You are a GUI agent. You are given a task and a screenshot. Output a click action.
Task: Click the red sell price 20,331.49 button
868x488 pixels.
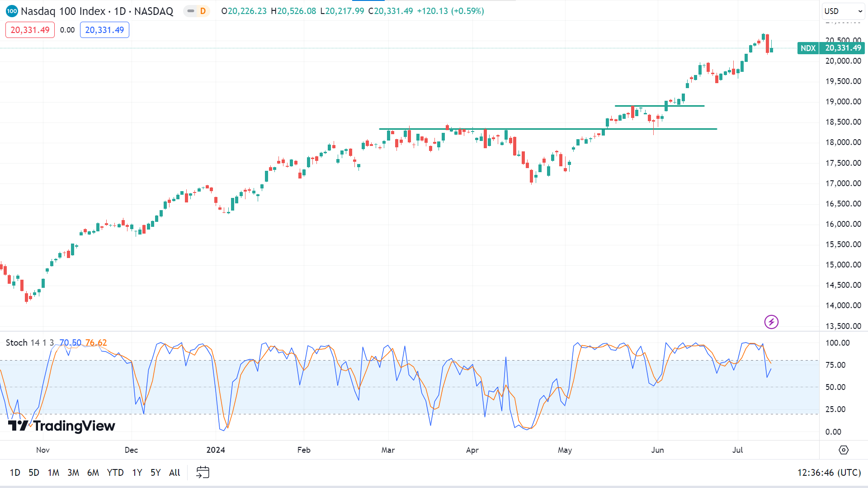pyautogui.click(x=30, y=30)
